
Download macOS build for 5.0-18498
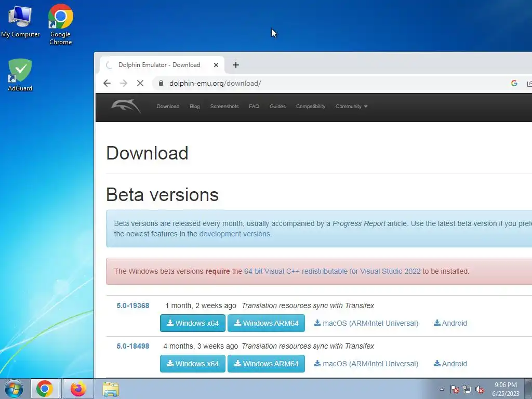click(x=366, y=363)
